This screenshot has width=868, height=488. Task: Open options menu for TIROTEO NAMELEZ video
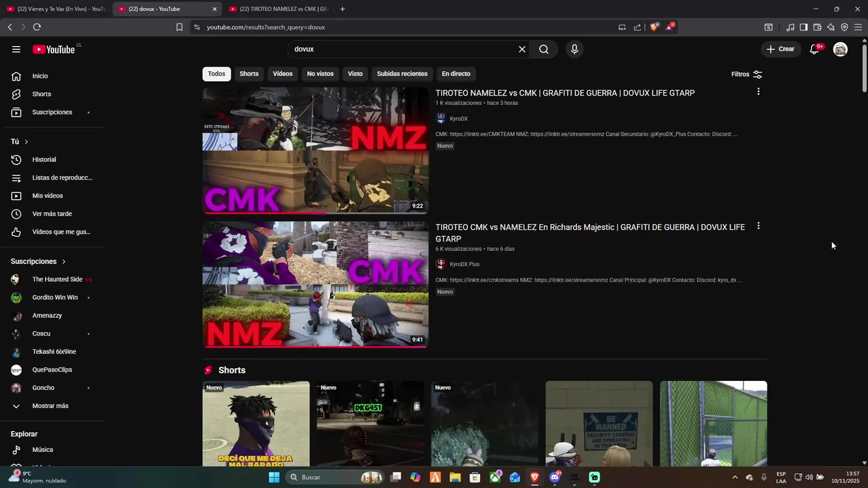tap(758, 91)
